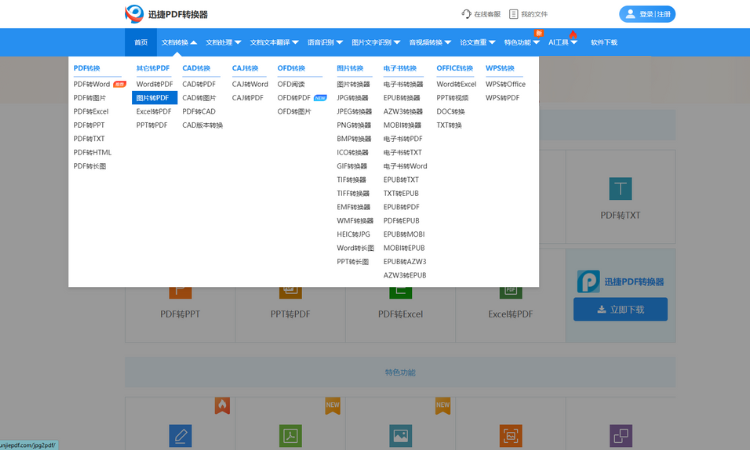Image resolution: width=750 pixels, height=450 pixels.
Task: Collapse the 文档转换 dropdown menu
Action: tap(180, 43)
